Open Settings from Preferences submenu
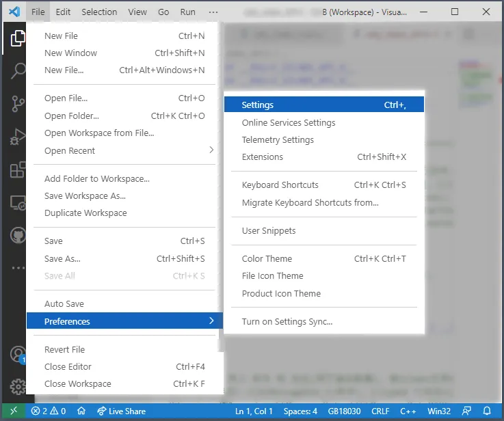 click(x=324, y=105)
